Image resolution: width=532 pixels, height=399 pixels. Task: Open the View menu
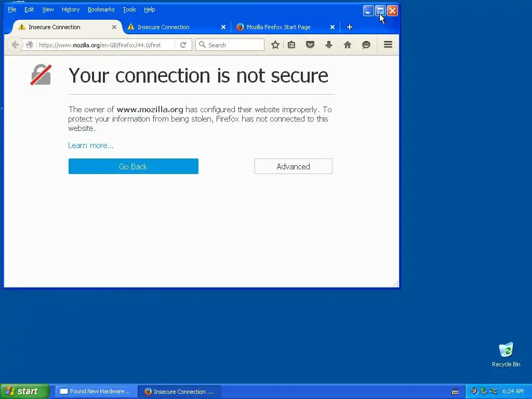tap(48, 9)
